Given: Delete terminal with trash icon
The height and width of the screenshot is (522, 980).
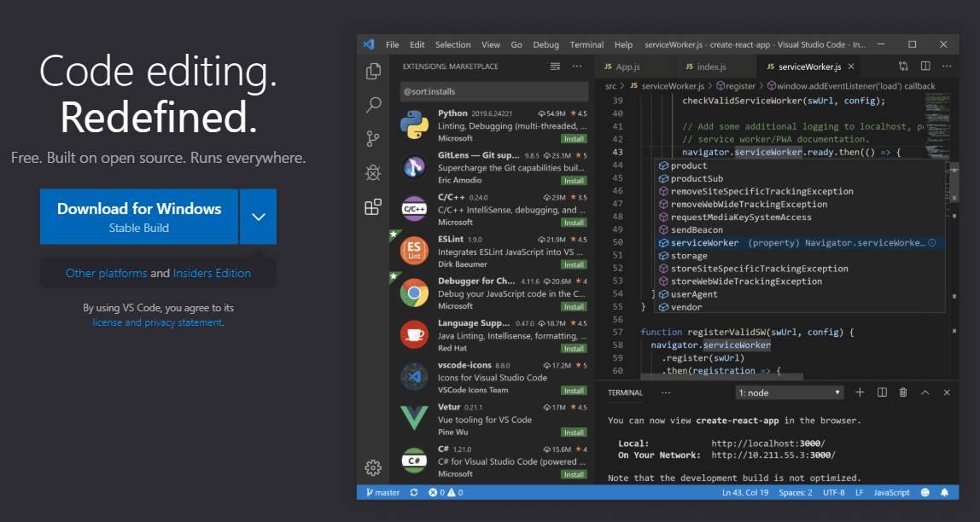Looking at the screenshot, I should (903, 392).
